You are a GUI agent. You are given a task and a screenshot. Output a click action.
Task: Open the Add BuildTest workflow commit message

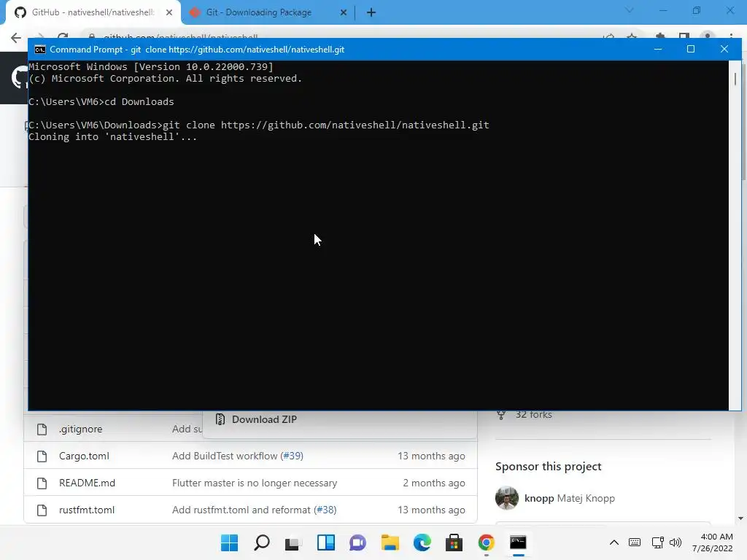coord(225,456)
